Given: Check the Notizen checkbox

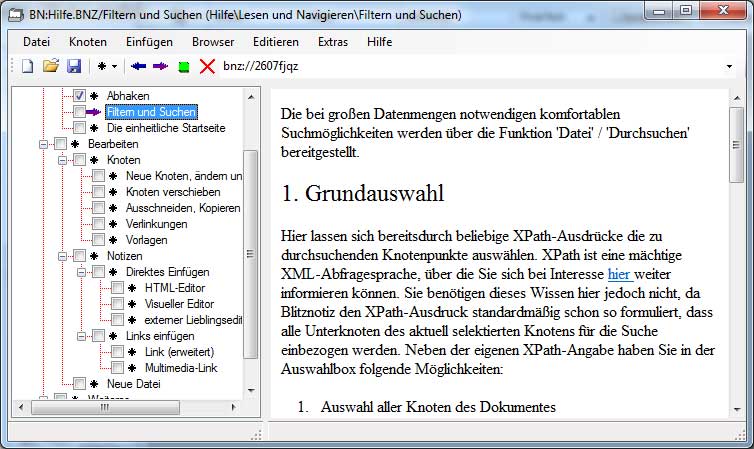Looking at the screenshot, I should coord(79,255).
